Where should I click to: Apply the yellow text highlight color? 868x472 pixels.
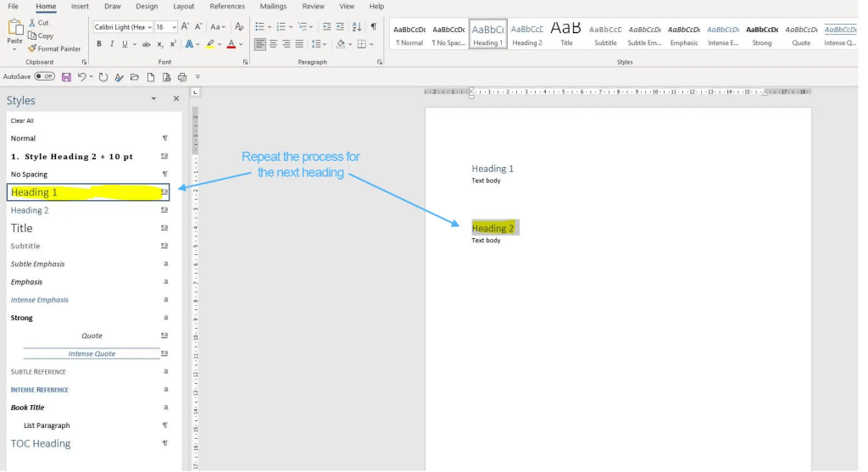210,44
